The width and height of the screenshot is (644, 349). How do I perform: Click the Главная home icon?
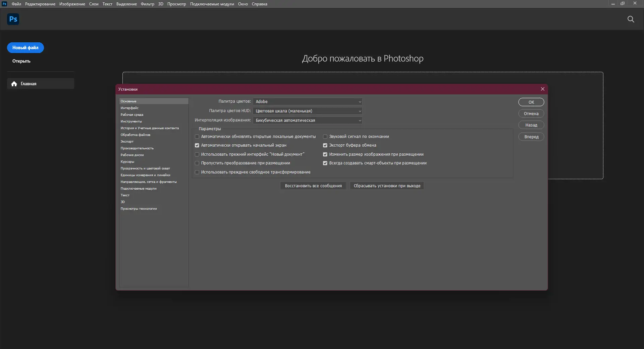pos(14,84)
